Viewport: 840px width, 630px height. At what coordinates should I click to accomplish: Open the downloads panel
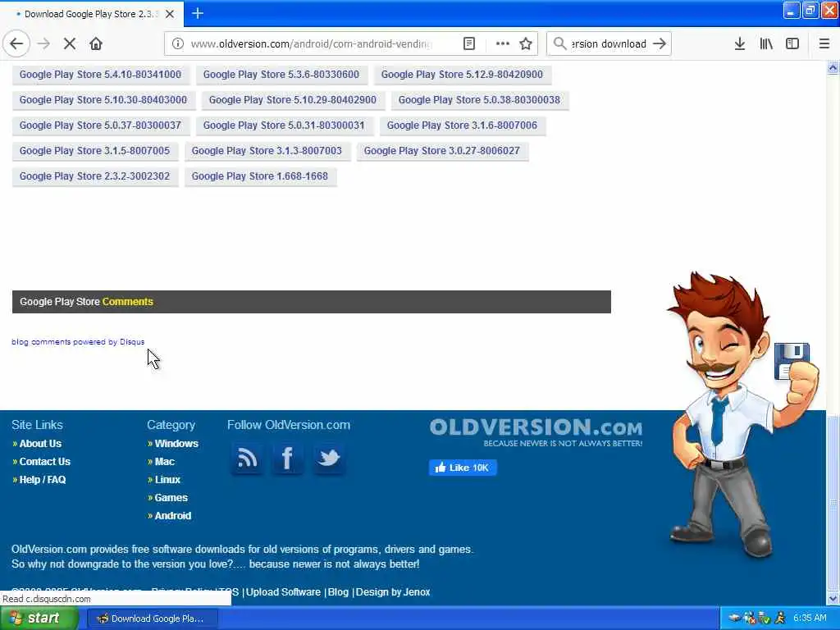pos(740,43)
